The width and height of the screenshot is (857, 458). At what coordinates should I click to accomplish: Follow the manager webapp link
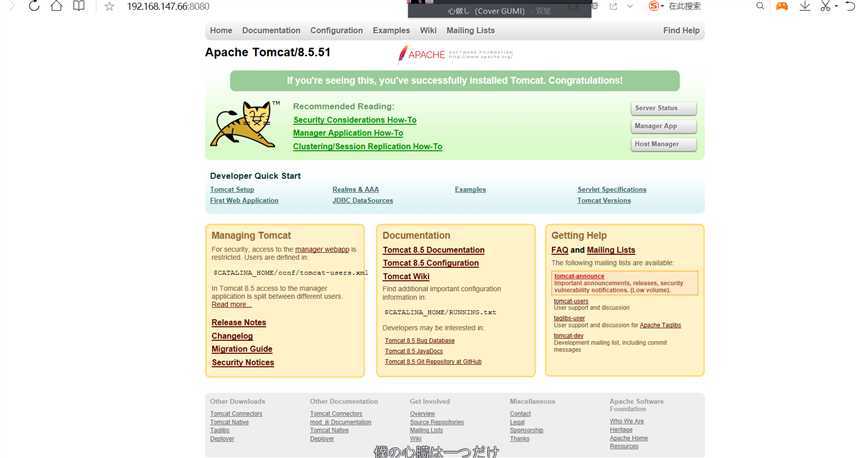click(322, 249)
